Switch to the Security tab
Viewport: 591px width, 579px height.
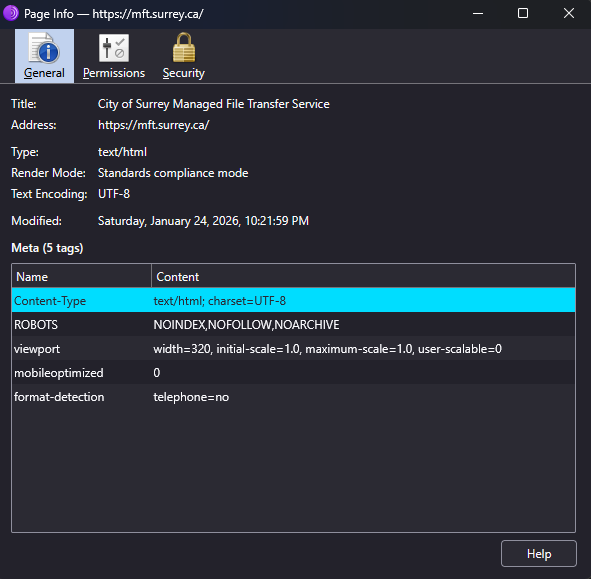click(184, 56)
